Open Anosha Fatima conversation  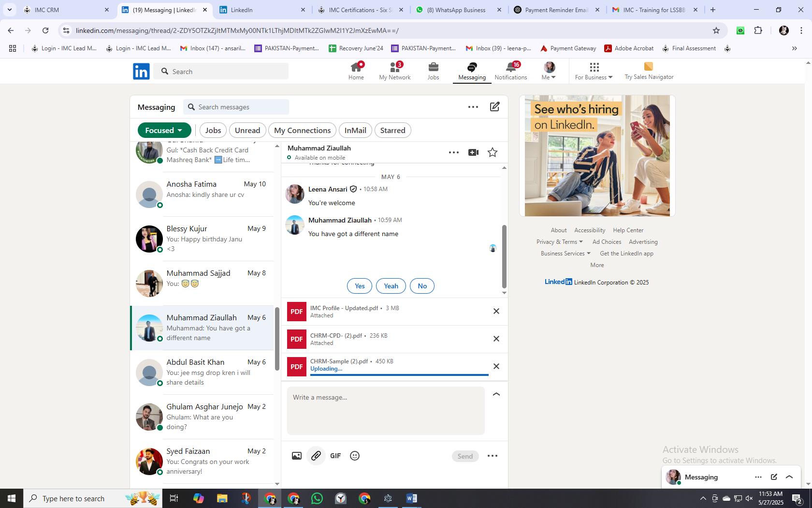[202, 194]
